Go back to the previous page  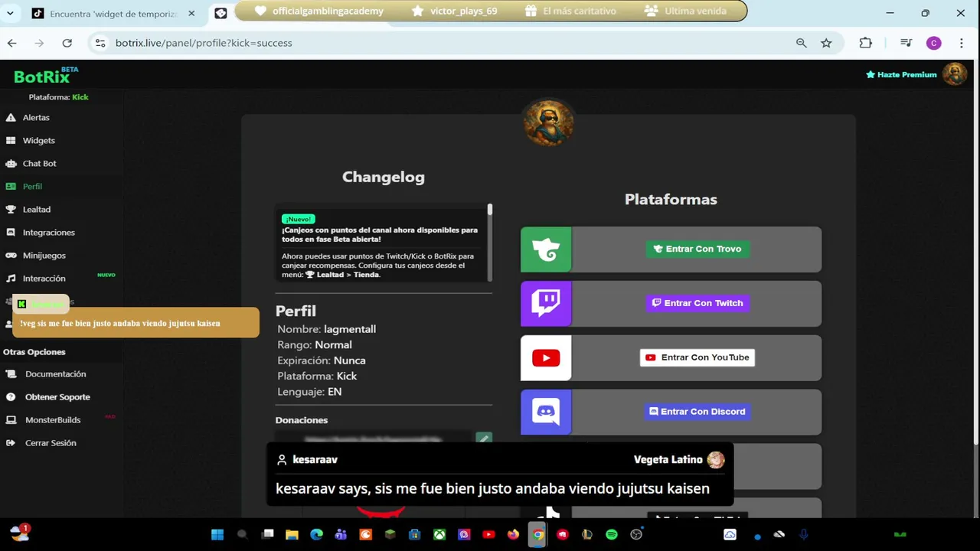click(x=12, y=43)
